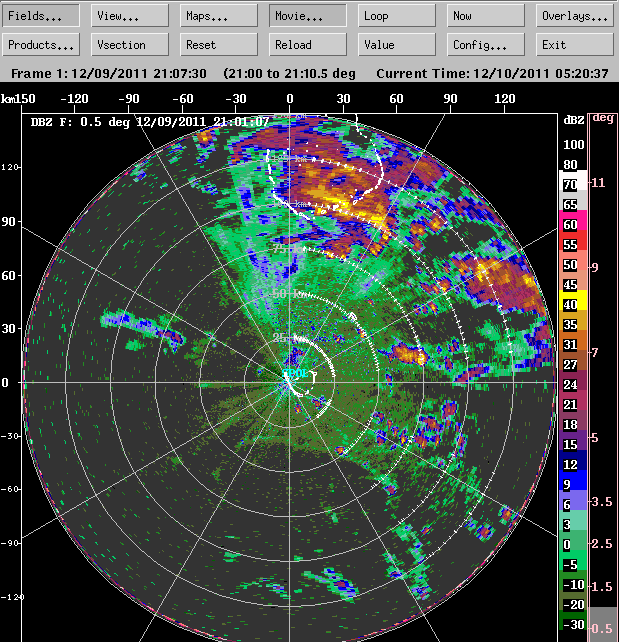Select the 45 dBZ color swatch
The image size is (619, 642).
(573, 280)
